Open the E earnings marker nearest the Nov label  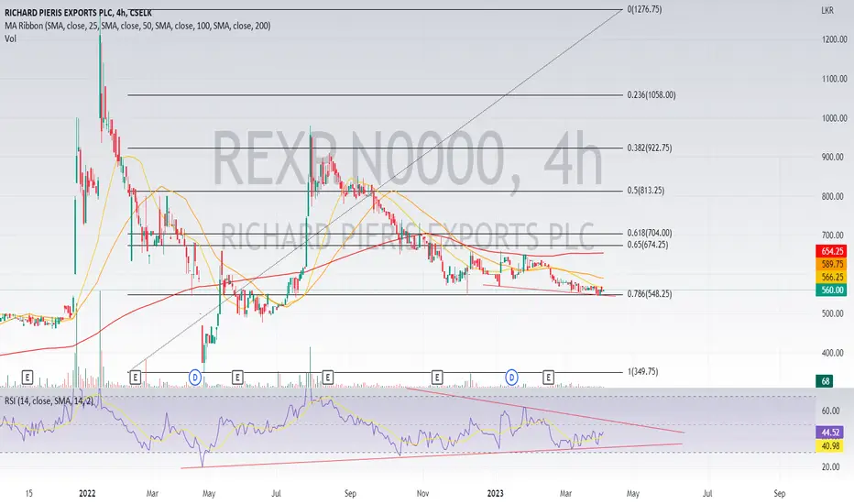pyautogui.click(x=437, y=377)
